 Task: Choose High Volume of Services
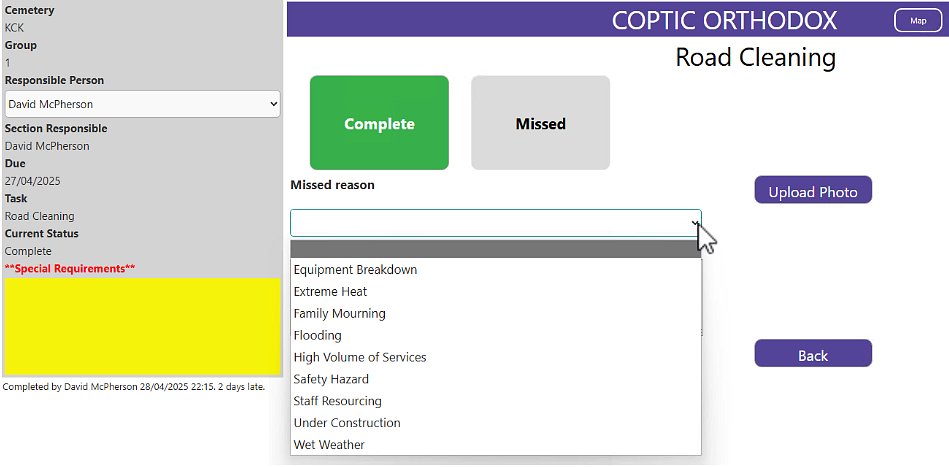pos(360,358)
